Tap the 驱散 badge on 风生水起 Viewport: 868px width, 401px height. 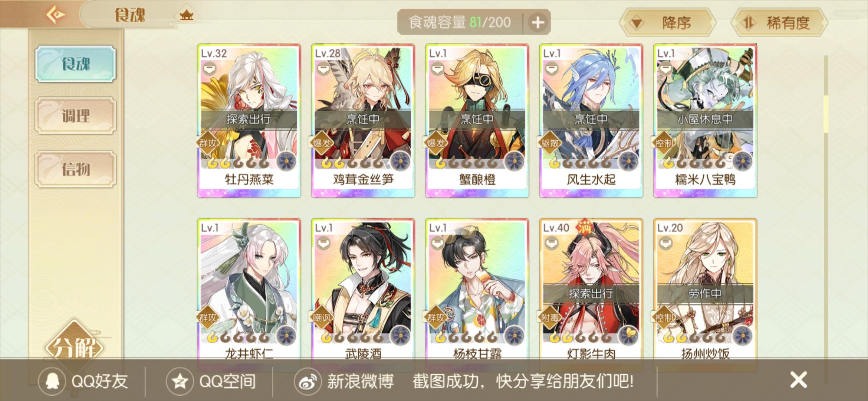pos(550,143)
